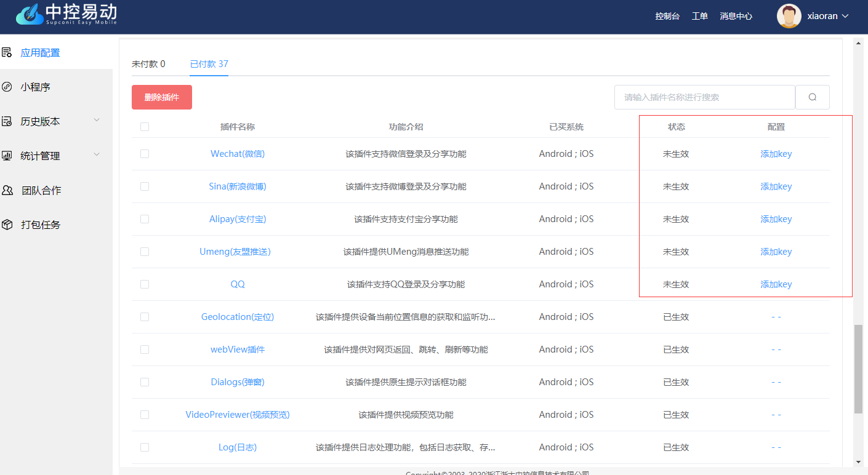Open the Wechat(微信) plugin link
The width and height of the screenshot is (868, 475).
tap(238, 154)
